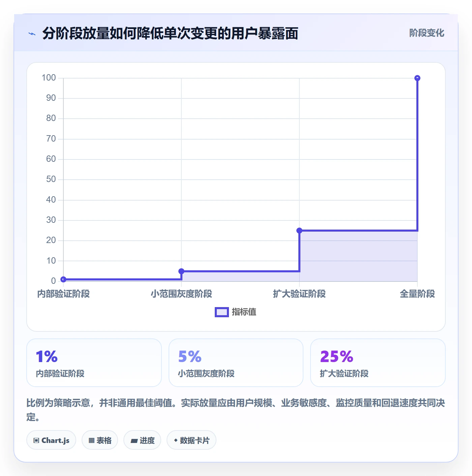Click the 100 data point at 全量阶段
Viewport: 472px width, 476px height.
tap(417, 78)
